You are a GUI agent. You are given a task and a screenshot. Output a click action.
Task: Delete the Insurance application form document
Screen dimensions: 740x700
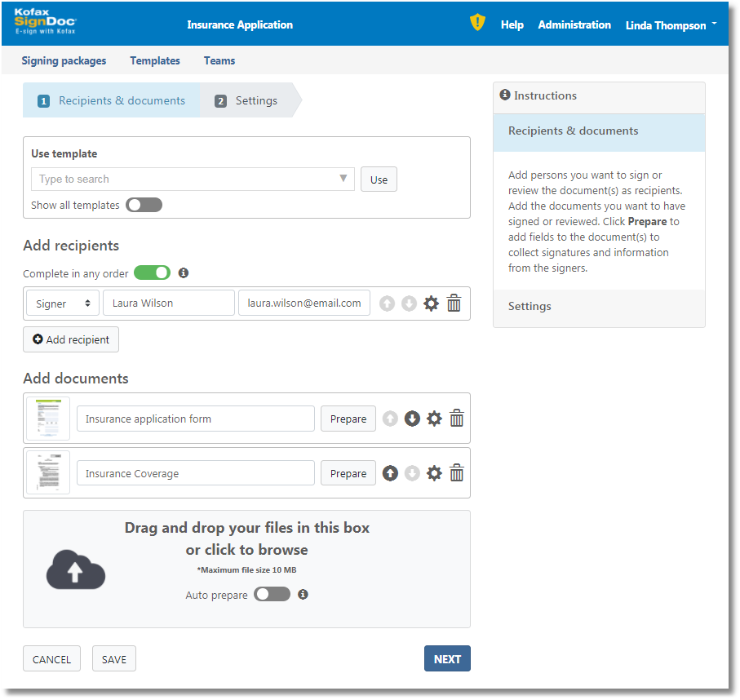(457, 419)
